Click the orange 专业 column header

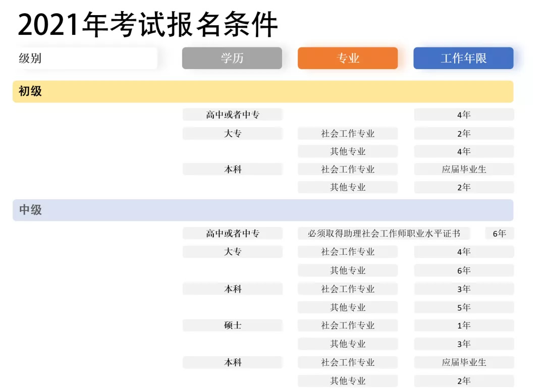click(x=348, y=58)
